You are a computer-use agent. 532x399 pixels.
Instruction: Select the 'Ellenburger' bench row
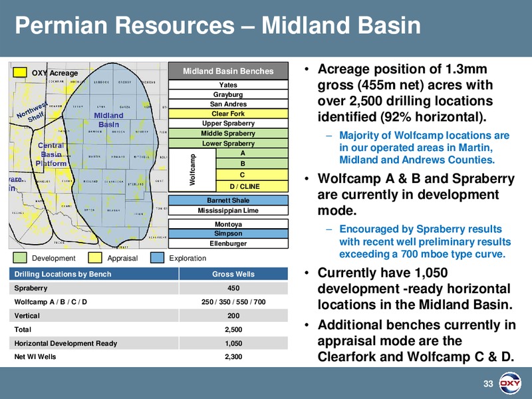(228, 243)
